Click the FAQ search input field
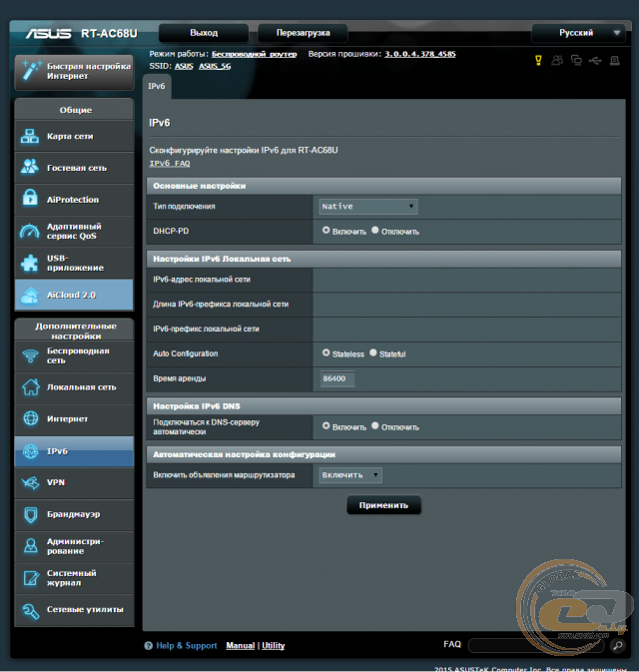639x672 pixels. (538, 645)
